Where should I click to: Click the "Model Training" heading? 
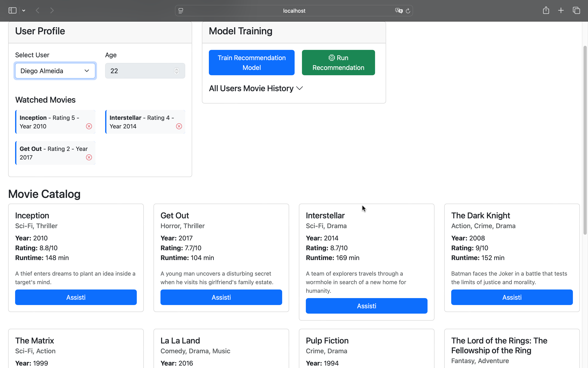click(x=241, y=31)
